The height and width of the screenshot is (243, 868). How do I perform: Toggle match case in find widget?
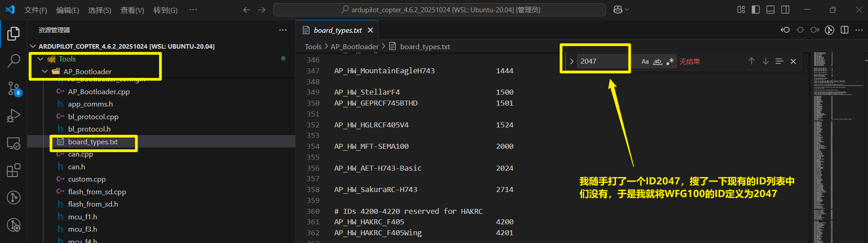pyautogui.click(x=645, y=61)
